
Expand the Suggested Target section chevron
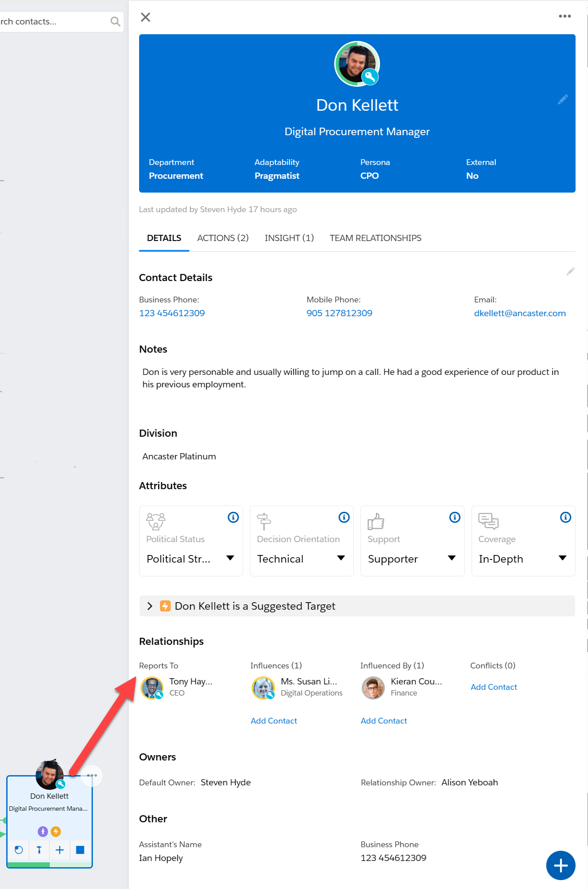[150, 606]
